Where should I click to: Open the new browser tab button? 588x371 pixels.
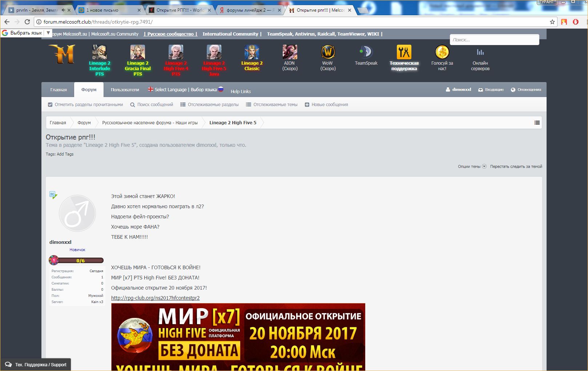click(x=363, y=10)
